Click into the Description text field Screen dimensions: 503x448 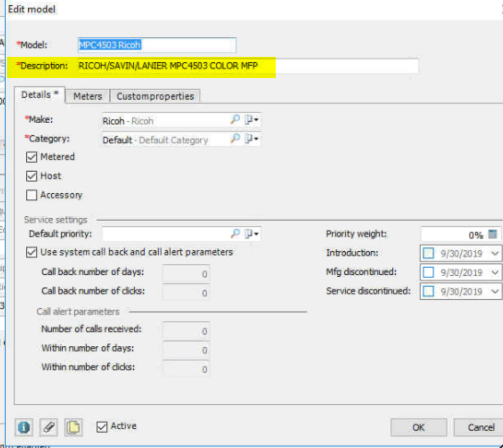click(248, 66)
